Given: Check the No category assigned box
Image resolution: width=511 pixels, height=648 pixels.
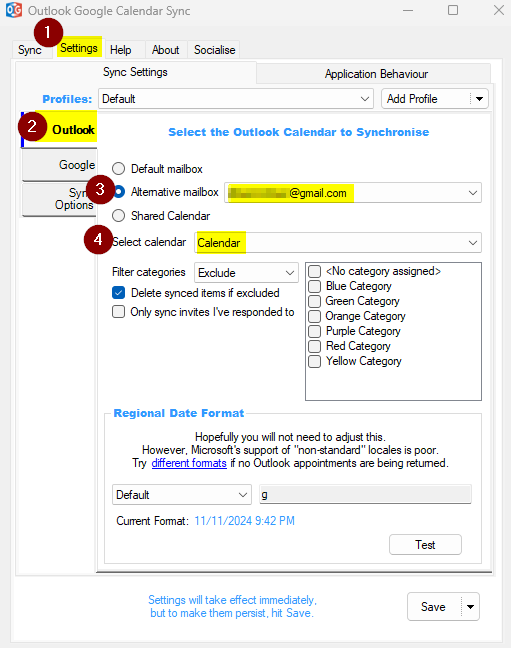Looking at the screenshot, I should 315,272.
